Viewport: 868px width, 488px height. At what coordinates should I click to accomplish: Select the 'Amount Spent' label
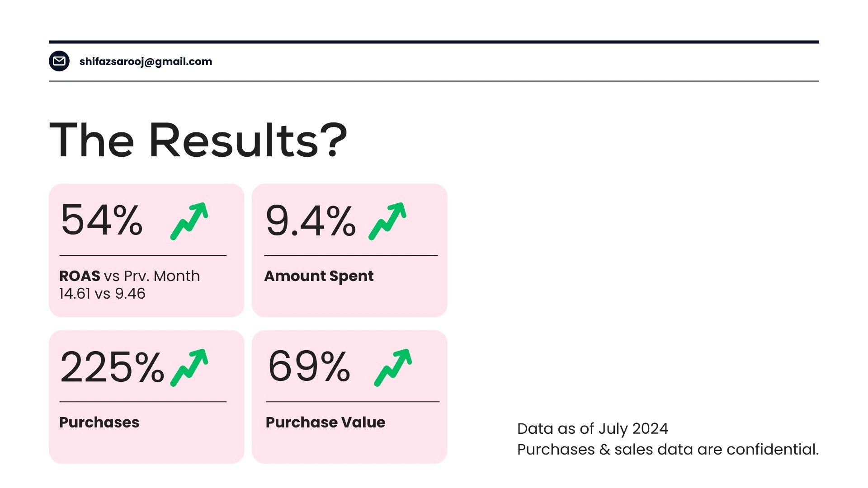coord(319,276)
